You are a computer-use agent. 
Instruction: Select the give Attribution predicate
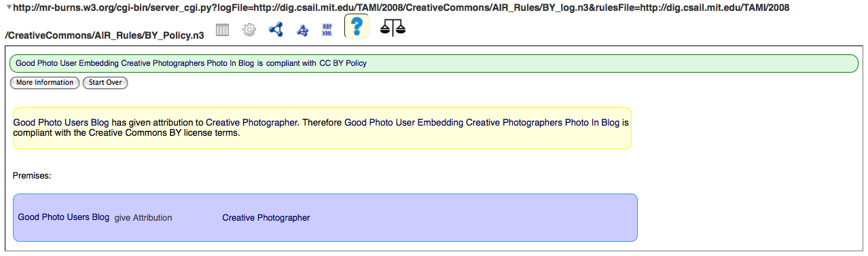[x=143, y=218]
